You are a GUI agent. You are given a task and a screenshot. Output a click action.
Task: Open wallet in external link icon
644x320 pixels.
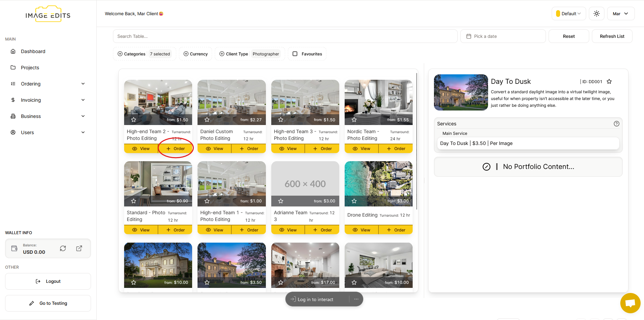point(79,248)
